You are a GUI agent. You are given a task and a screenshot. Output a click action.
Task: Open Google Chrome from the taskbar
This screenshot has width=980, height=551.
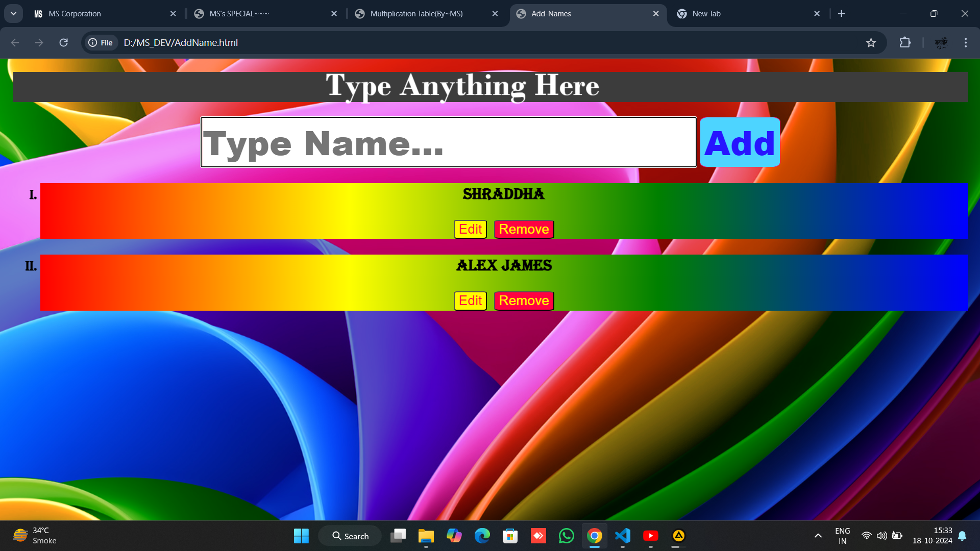pyautogui.click(x=594, y=536)
